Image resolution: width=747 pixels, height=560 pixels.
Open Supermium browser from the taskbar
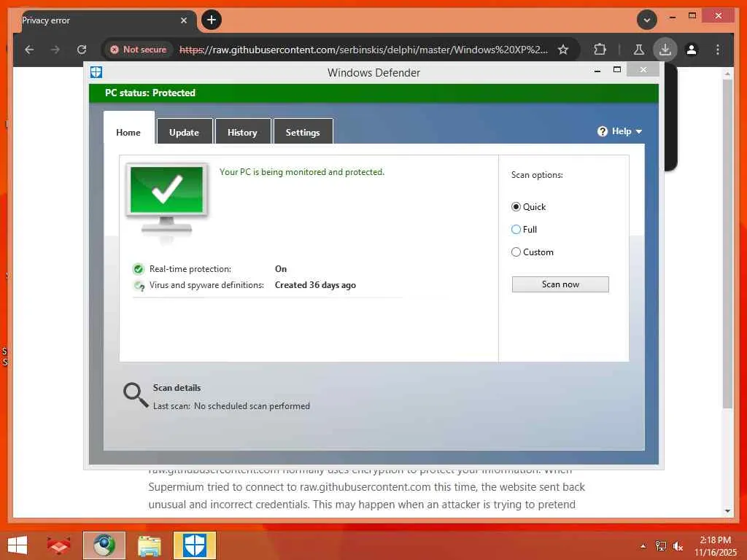coord(104,545)
